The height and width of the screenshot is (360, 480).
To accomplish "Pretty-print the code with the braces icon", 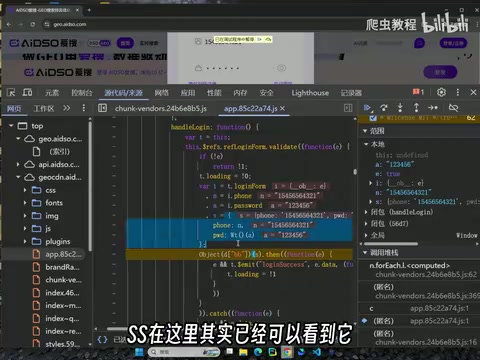I will [102, 339].
